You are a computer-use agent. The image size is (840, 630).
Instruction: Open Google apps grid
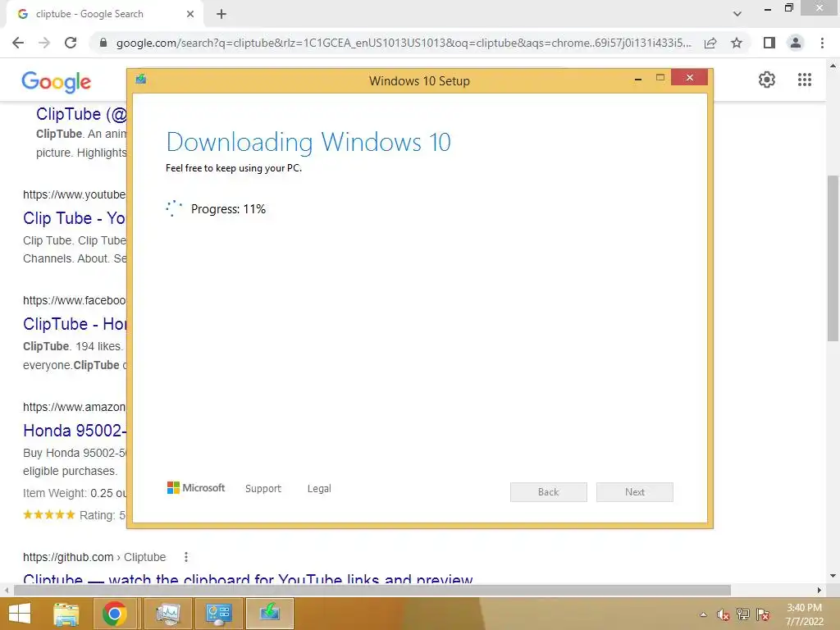805,80
